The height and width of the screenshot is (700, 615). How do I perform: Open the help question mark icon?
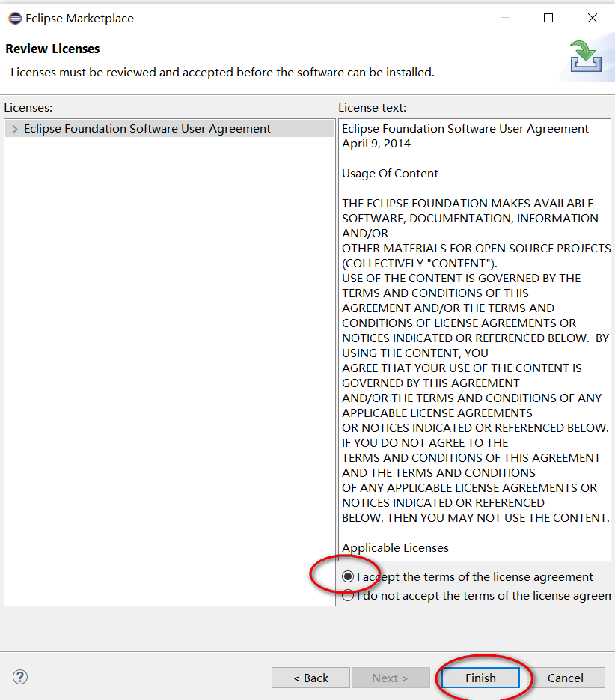pos(20,677)
